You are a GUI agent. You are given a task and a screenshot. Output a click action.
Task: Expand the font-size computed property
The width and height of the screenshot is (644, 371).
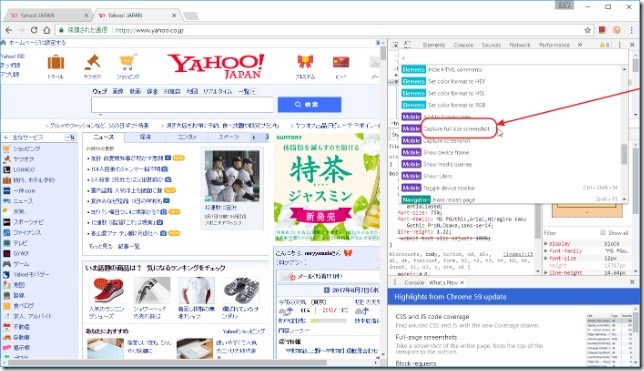pyautogui.click(x=546, y=258)
